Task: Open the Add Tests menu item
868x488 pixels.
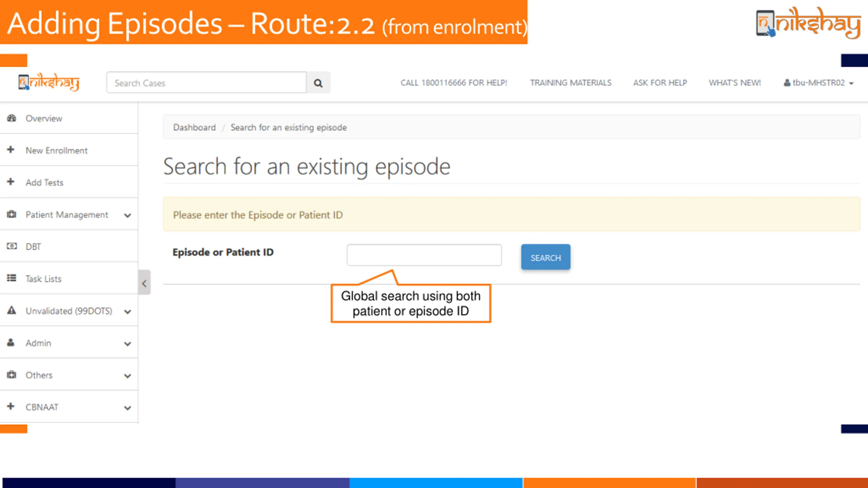Action: (69, 182)
